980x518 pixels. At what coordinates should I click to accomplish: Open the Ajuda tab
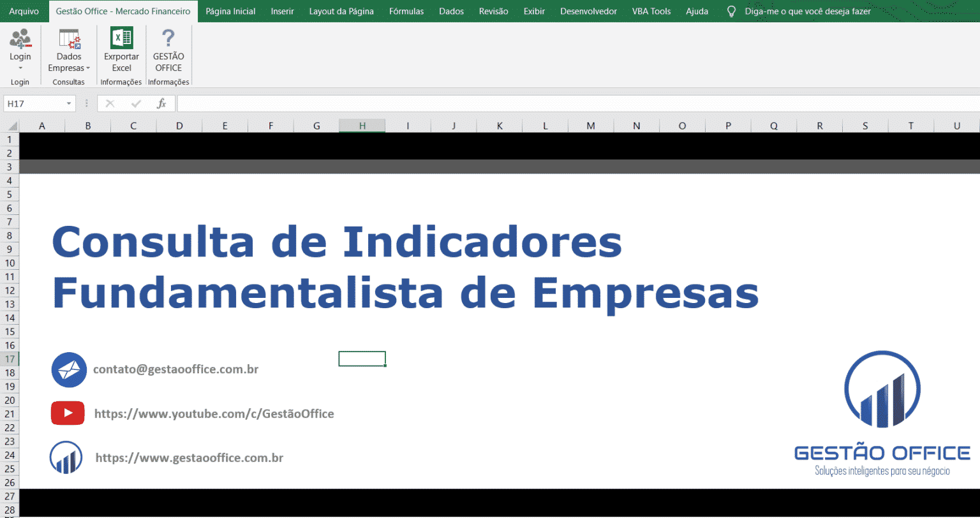[697, 11]
